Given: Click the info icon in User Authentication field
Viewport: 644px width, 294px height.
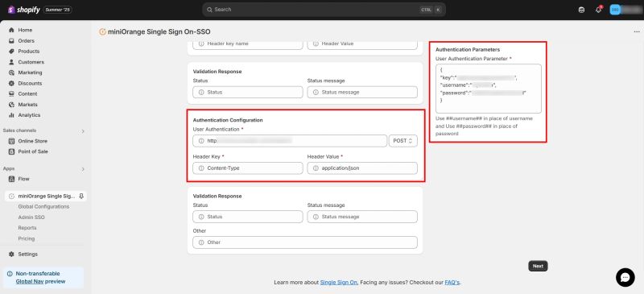Looking at the screenshot, I should (x=201, y=141).
